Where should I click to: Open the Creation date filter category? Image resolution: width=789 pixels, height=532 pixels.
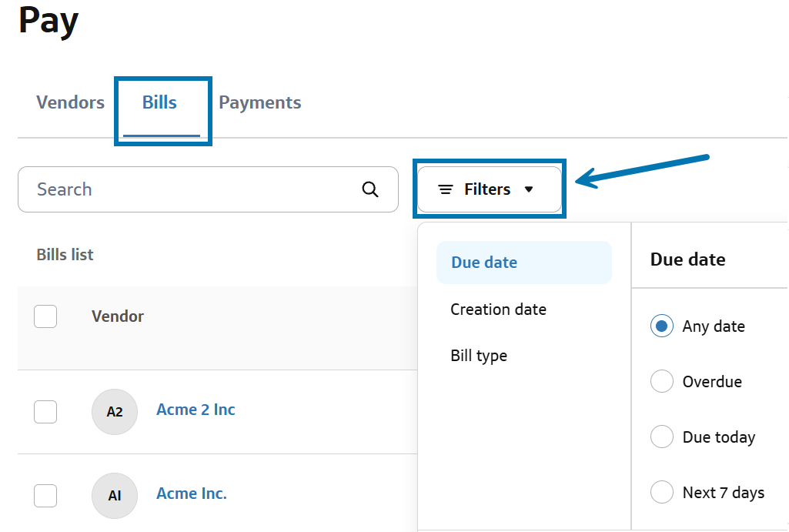click(x=498, y=309)
